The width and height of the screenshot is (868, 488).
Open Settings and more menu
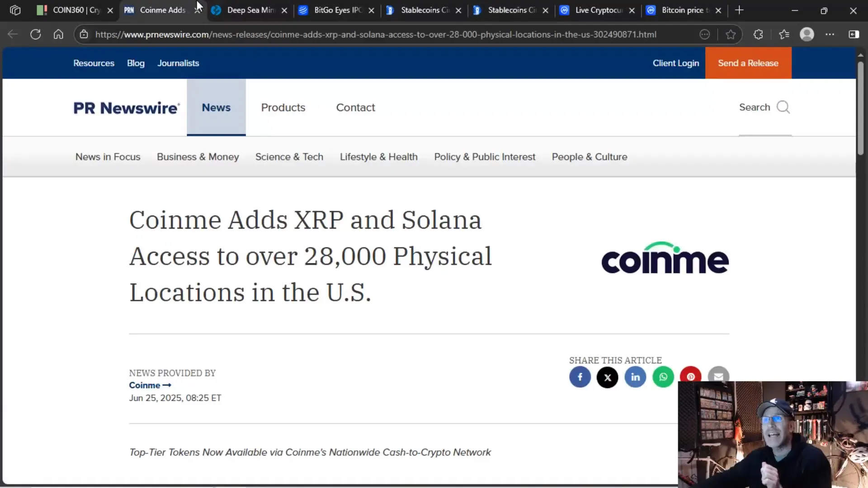[x=830, y=34]
